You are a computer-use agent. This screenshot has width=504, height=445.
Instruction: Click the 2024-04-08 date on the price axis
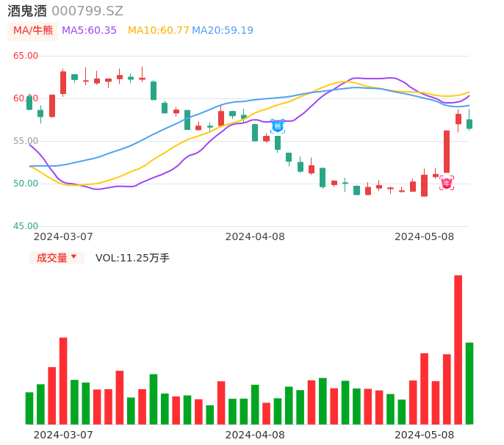(255, 236)
